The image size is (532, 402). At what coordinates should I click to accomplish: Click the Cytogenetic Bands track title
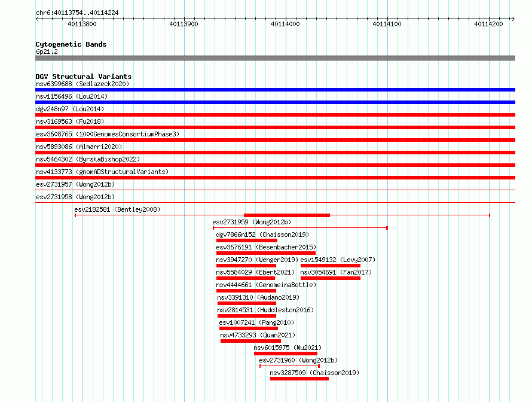pyautogui.click(x=71, y=44)
